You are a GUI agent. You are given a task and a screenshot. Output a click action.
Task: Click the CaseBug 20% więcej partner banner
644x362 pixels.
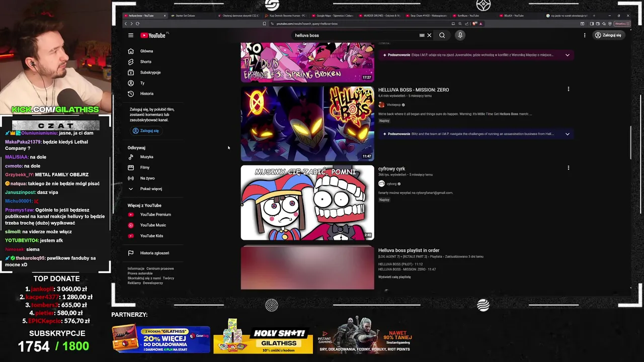[160, 339]
